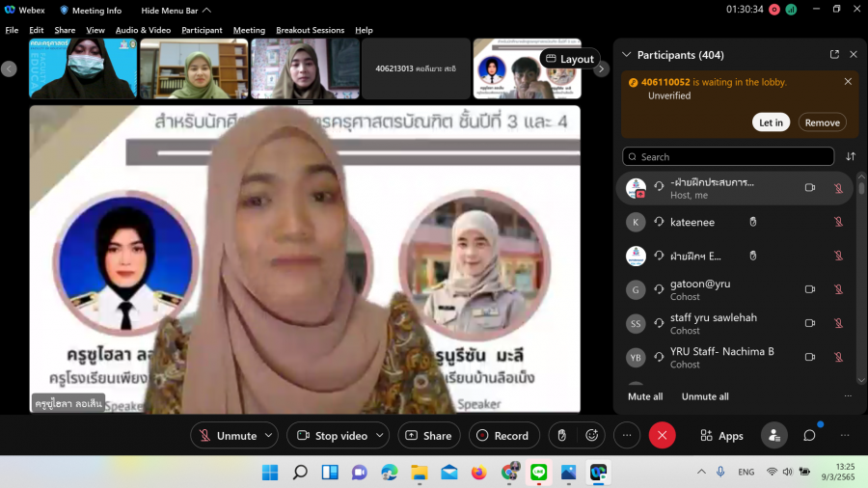Toggle mute for gatoon@yru

tap(838, 289)
